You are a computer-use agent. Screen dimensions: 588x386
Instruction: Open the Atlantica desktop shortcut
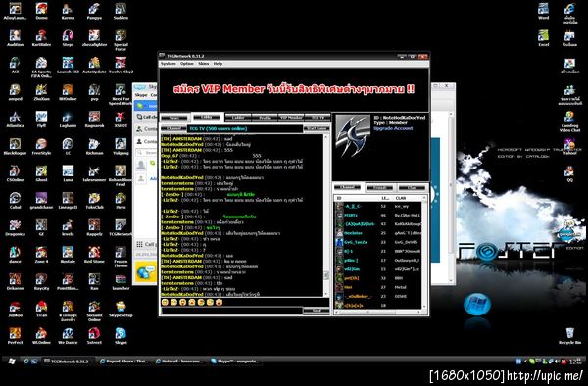15,120
